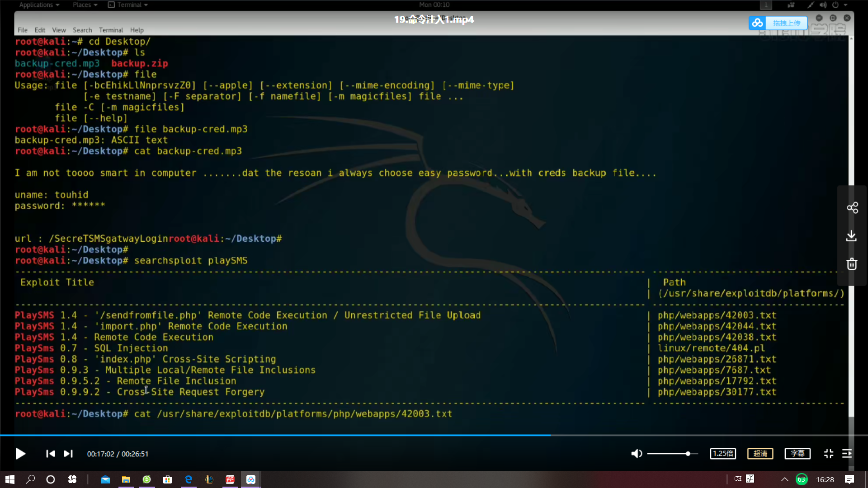Click the Kali clock Mon 00:10
Image resolution: width=868 pixels, height=488 pixels.
[434, 5]
